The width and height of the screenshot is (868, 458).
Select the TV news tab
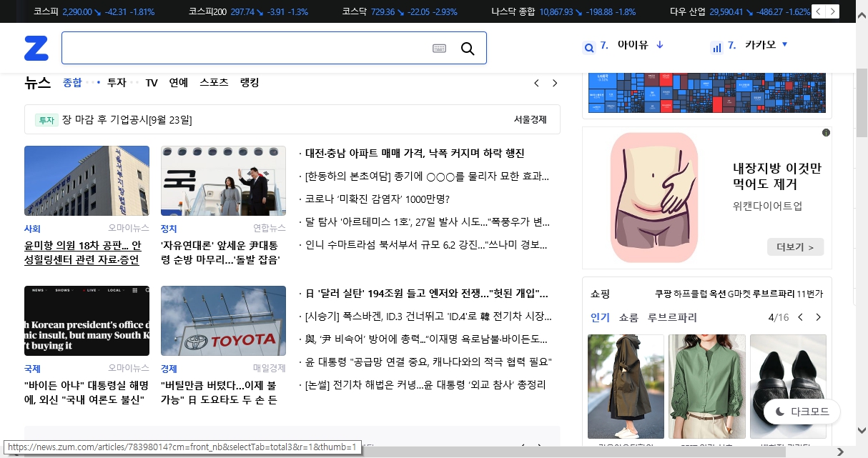click(x=152, y=83)
